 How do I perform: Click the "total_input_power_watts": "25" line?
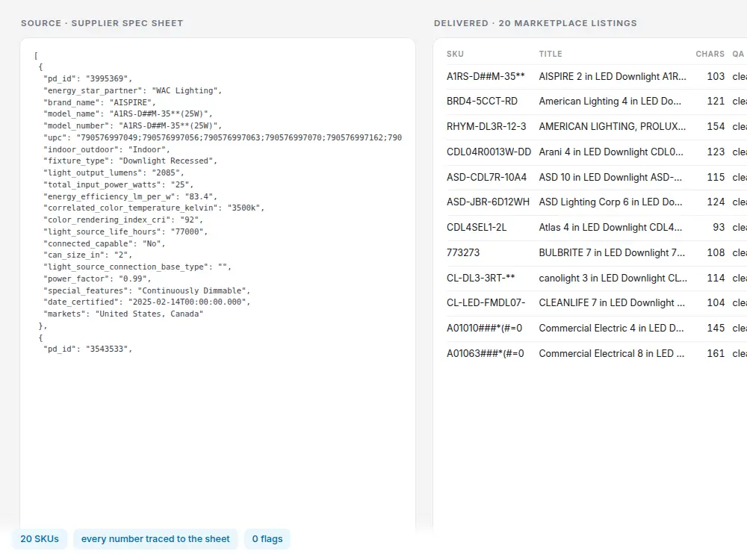coord(118,184)
